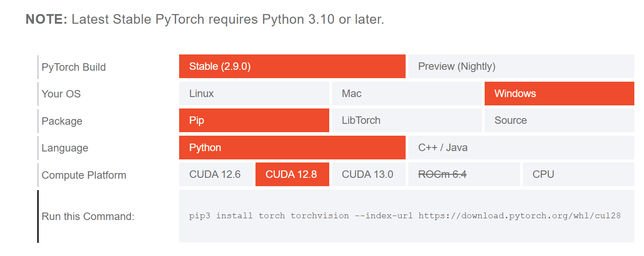Select Mac as the operating system
This screenshot has height=256, width=644.
(406, 93)
